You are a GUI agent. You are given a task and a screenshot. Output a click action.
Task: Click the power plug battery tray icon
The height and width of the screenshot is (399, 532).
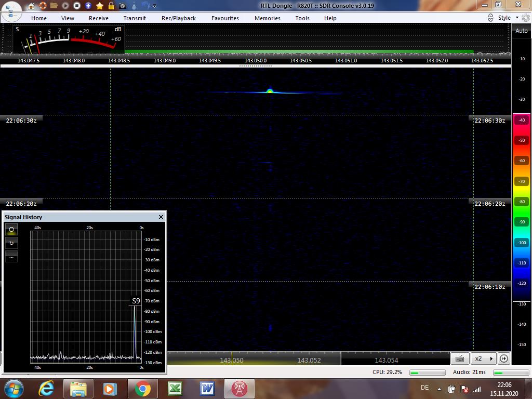[x=451, y=389]
